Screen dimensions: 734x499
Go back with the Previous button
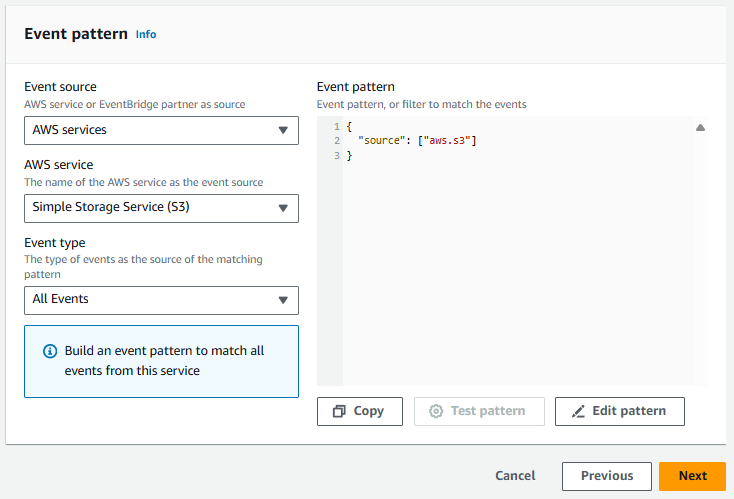[x=607, y=476]
